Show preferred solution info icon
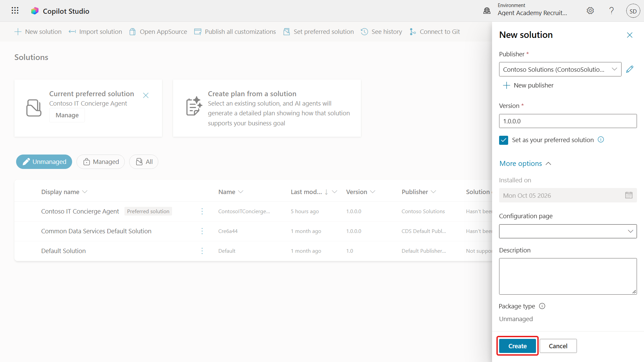 [x=601, y=139]
